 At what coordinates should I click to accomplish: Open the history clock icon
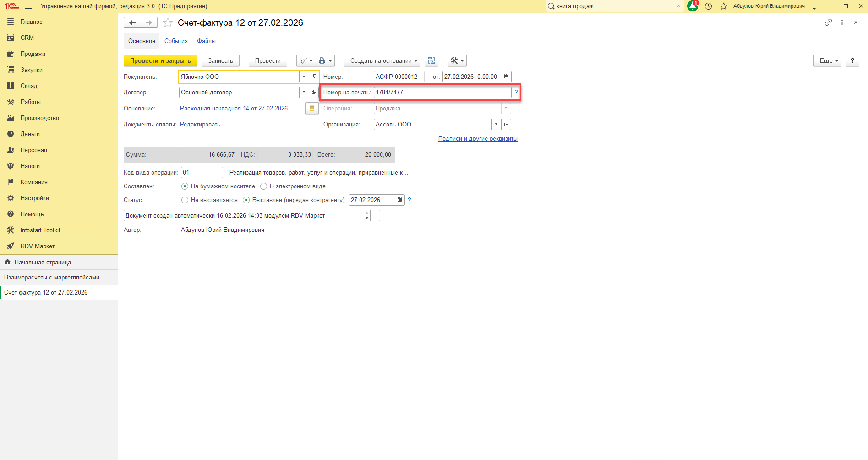point(708,6)
